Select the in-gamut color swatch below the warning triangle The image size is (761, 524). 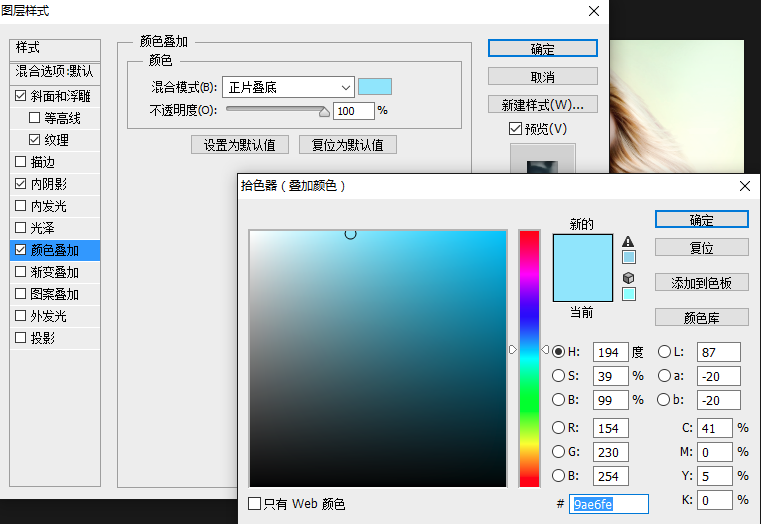(629, 257)
